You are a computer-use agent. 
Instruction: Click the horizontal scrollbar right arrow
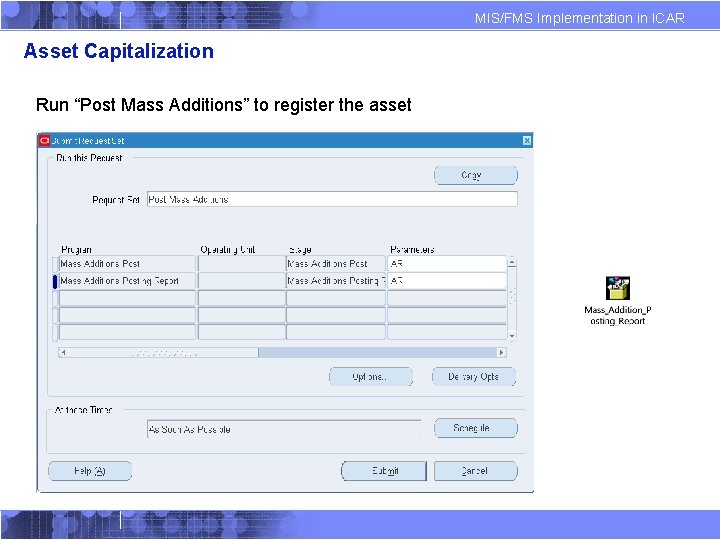click(x=501, y=352)
